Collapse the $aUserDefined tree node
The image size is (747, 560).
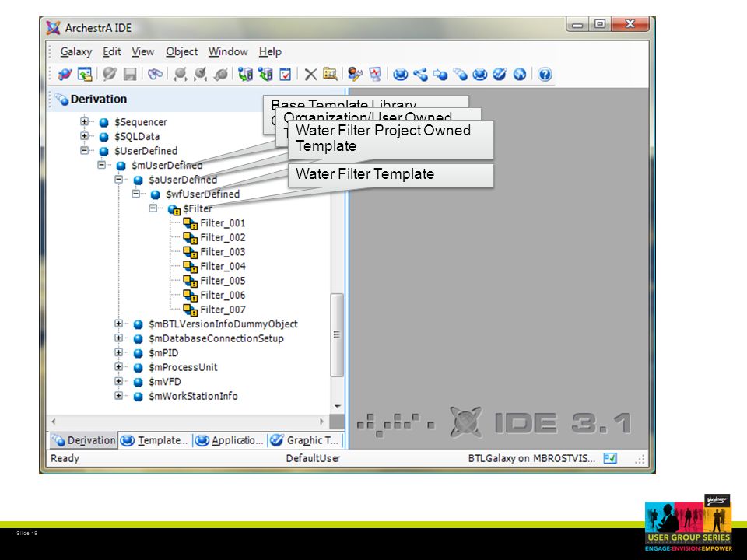click(118, 179)
